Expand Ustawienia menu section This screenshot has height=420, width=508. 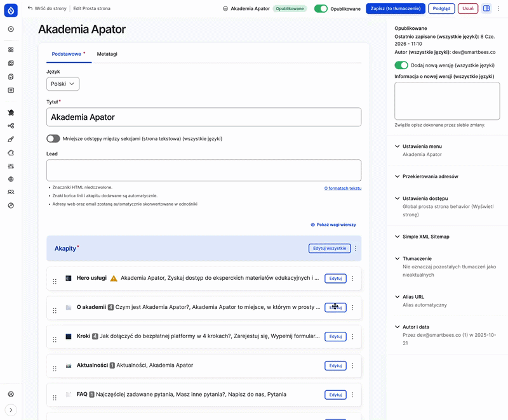click(422, 147)
